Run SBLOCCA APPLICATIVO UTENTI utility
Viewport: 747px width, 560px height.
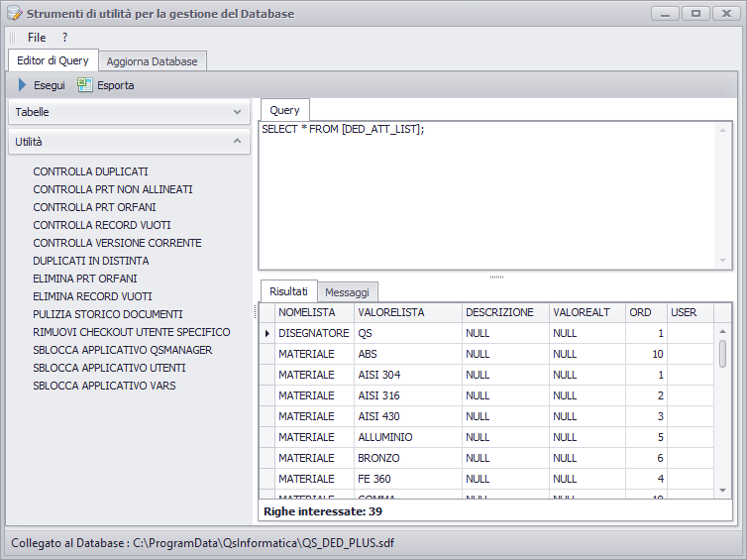tap(109, 368)
